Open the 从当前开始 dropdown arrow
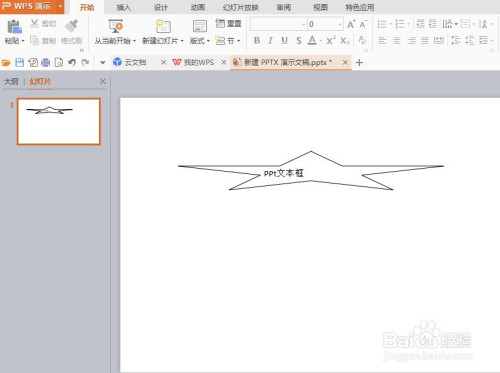Image resolution: width=500 pixels, height=373 pixels. coord(134,41)
